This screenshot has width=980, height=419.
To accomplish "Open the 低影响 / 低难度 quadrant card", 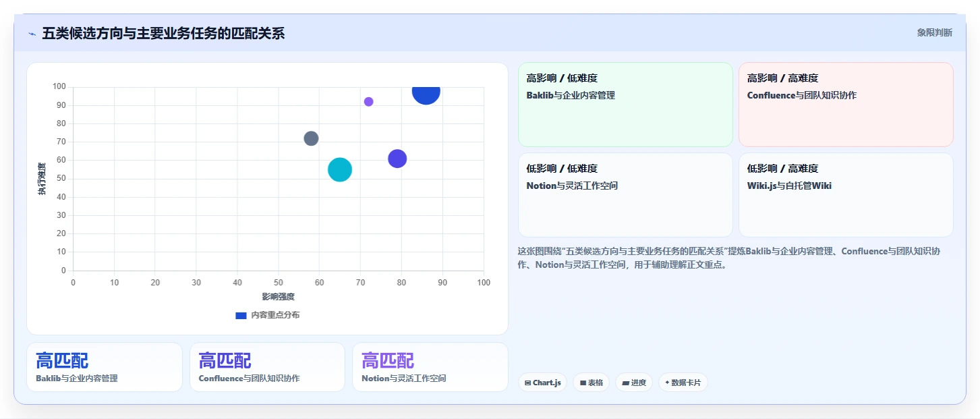I will (x=625, y=195).
